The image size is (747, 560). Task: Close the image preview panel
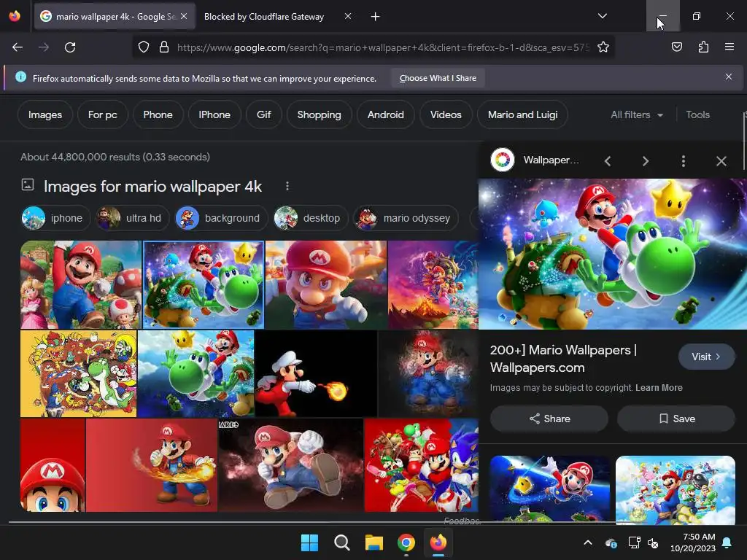(721, 161)
